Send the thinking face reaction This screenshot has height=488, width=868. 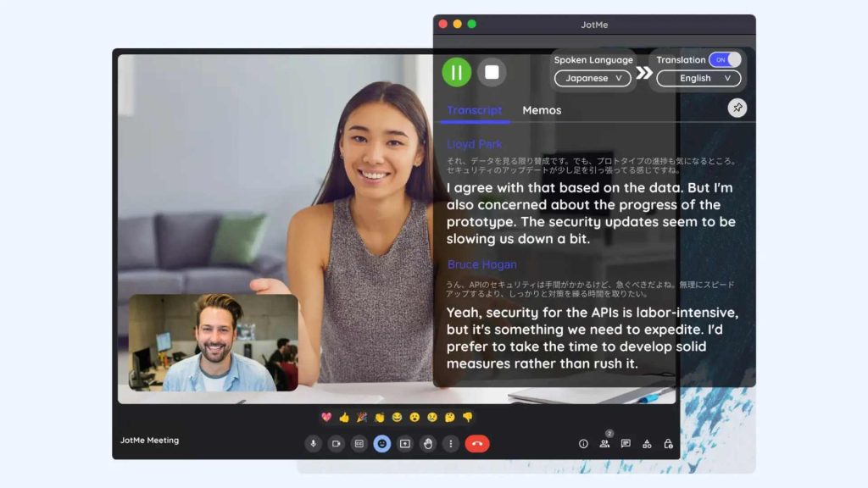point(450,417)
